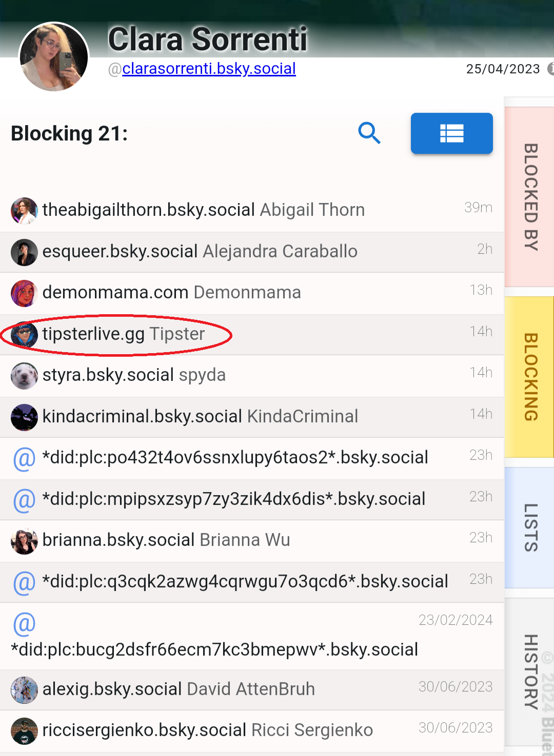Click David AttenBruh's avatar icon
This screenshot has height=756, width=554.
click(x=24, y=690)
